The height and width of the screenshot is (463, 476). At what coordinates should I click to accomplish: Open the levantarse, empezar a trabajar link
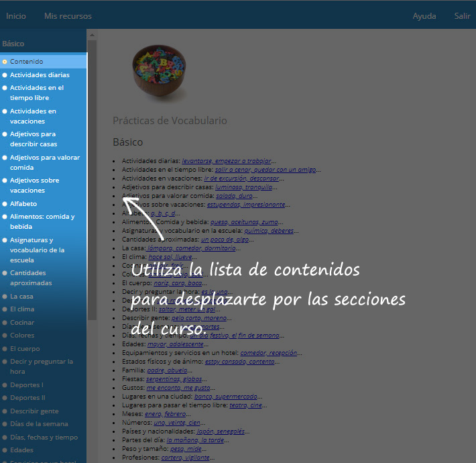point(226,161)
